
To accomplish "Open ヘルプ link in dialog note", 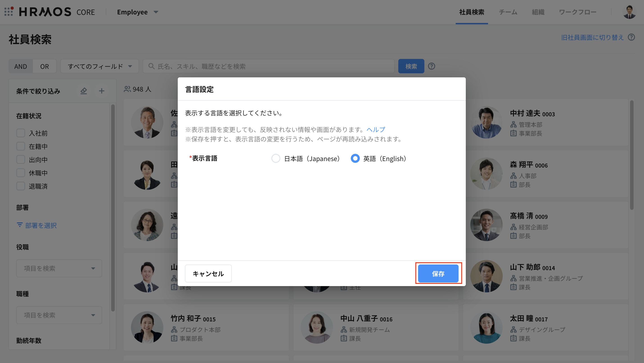I will [x=376, y=129].
